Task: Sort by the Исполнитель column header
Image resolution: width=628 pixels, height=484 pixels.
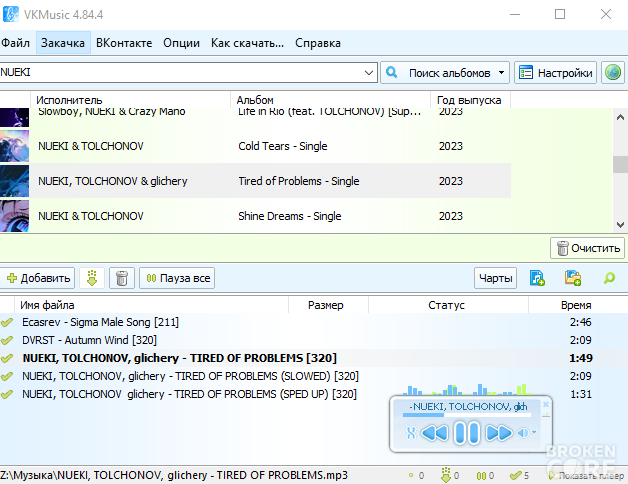Action: coord(131,100)
